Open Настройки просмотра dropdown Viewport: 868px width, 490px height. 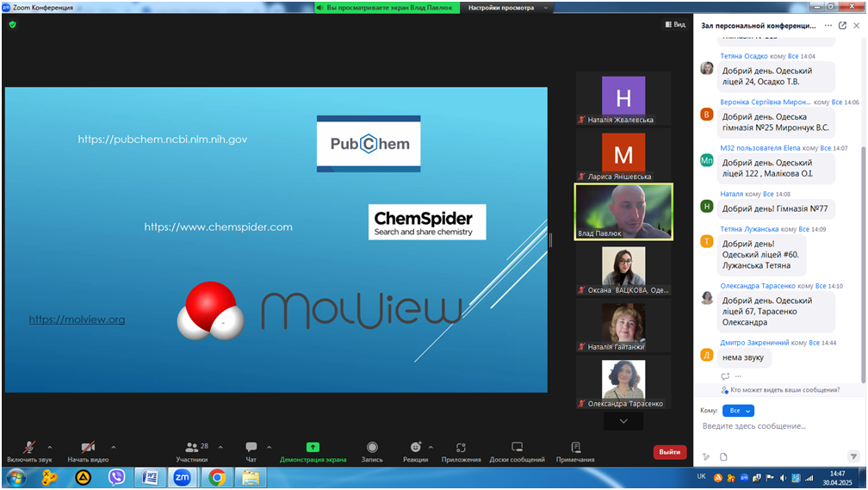pyautogui.click(x=508, y=8)
